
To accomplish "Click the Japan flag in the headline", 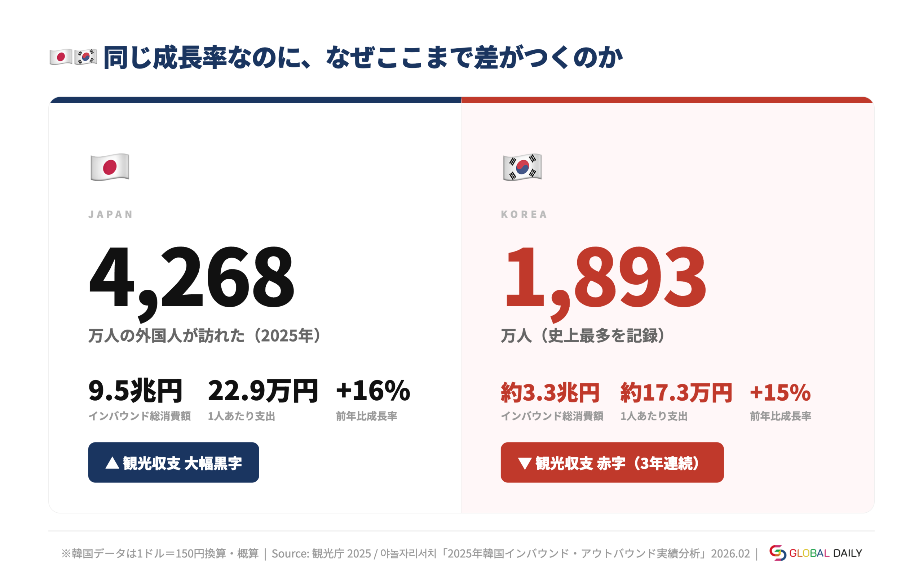I will (61, 57).
